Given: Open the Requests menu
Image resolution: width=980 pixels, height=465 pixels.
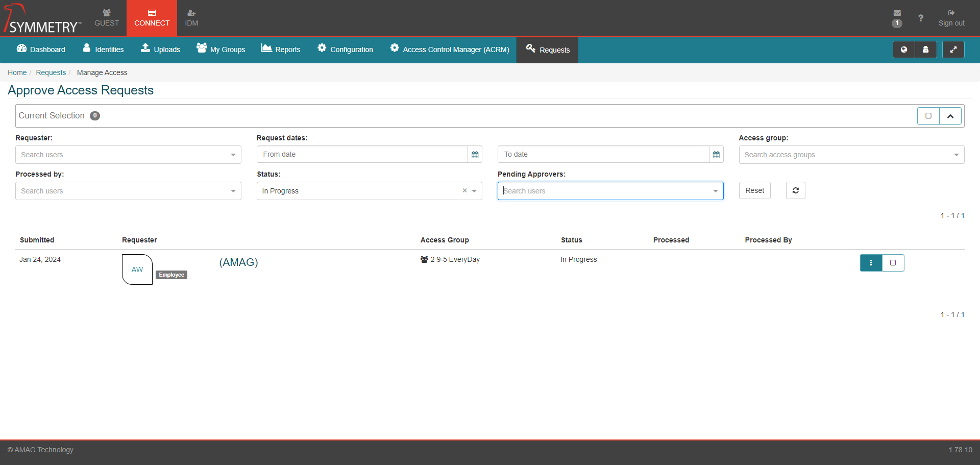Looking at the screenshot, I should [547, 50].
